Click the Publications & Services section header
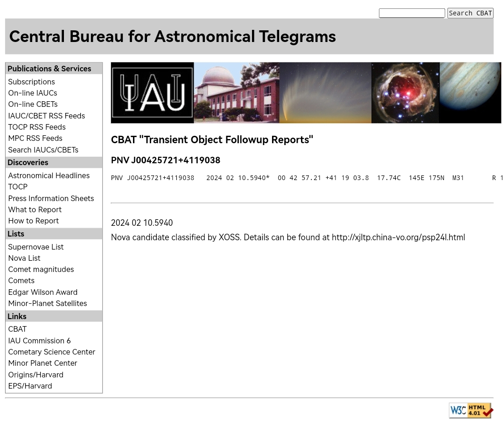The image size is (504, 425). pos(54,69)
